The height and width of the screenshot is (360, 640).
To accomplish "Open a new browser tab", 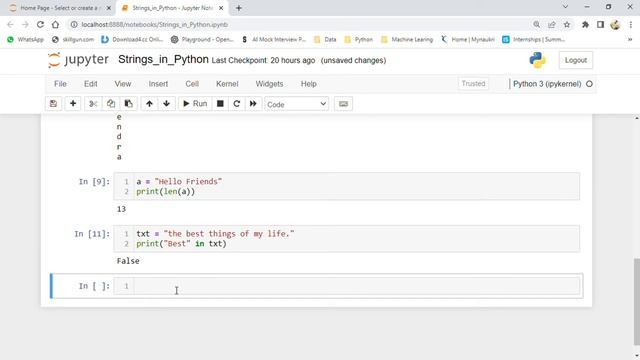I will (x=239, y=8).
